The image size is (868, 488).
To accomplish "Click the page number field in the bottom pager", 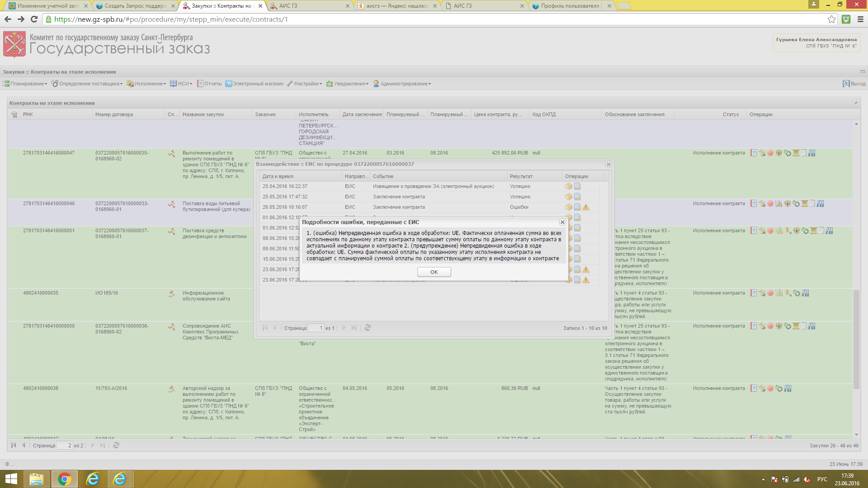I will click(x=64, y=446).
